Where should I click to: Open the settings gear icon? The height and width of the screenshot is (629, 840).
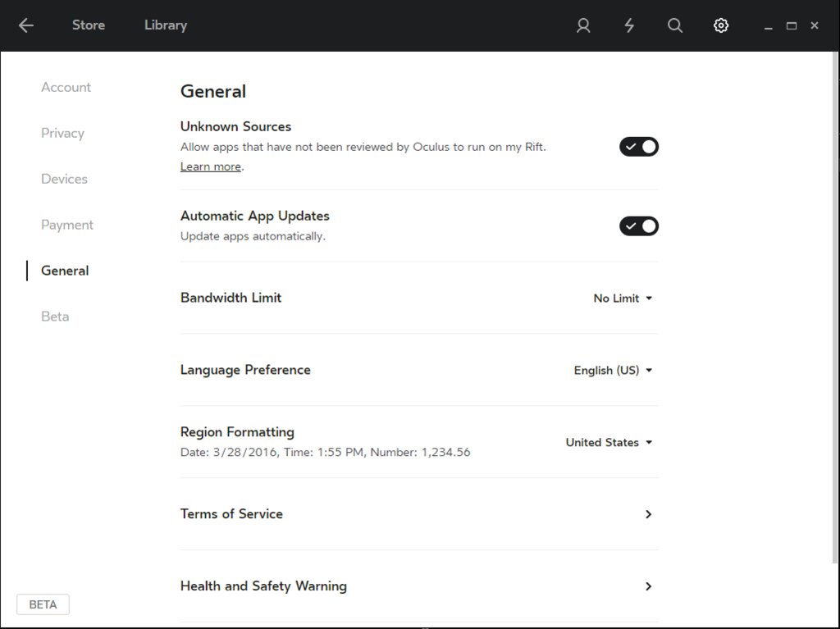721,25
